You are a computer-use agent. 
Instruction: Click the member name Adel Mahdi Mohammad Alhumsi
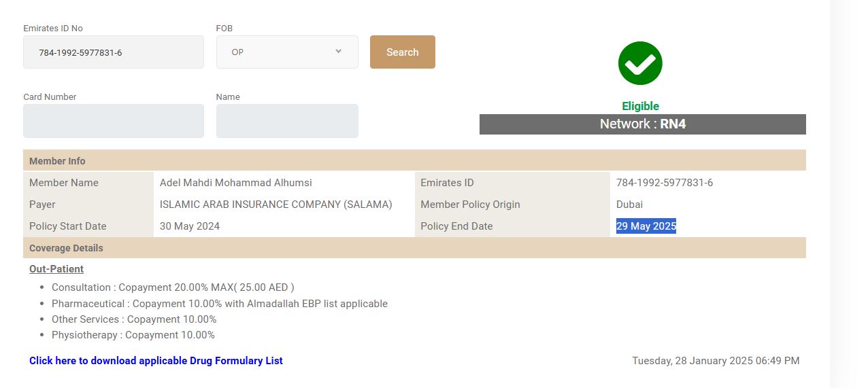coord(235,183)
